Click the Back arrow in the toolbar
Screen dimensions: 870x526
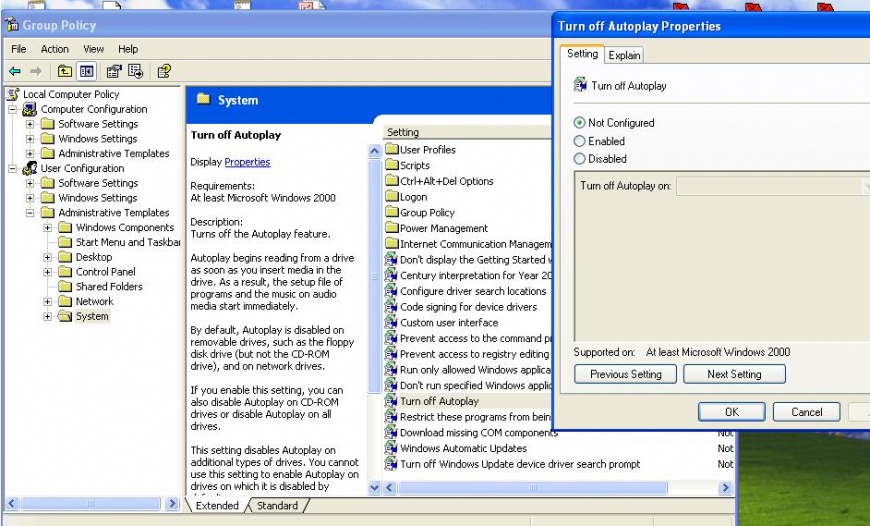(x=15, y=71)
